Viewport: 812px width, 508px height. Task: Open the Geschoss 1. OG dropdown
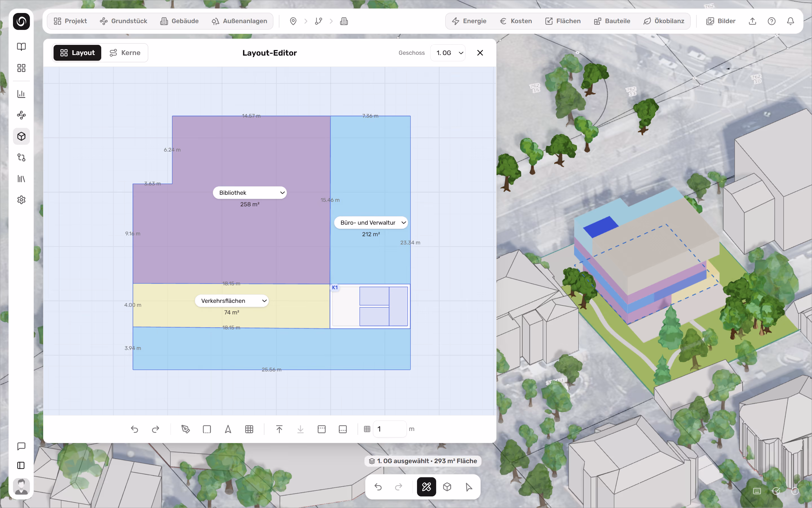448,53
